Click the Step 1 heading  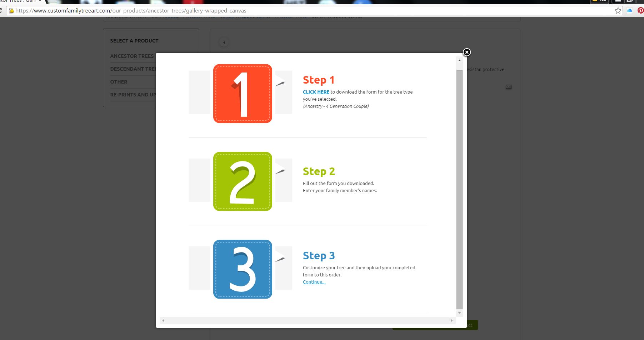(319, 80)
